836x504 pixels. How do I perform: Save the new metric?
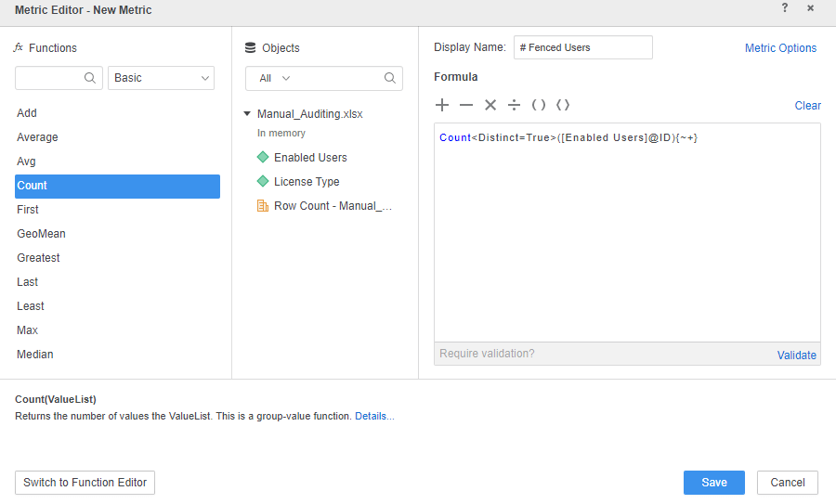[x=713, y=483]
